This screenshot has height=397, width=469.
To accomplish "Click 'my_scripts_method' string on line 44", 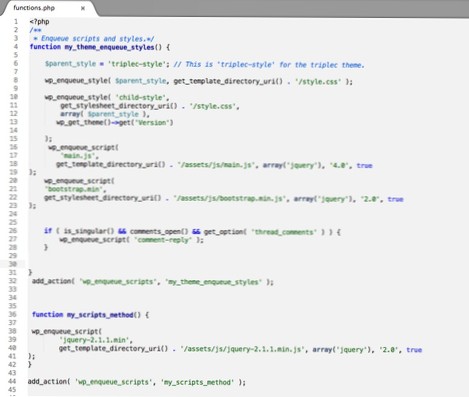I will pyautogui.click(x=197, y=382).
